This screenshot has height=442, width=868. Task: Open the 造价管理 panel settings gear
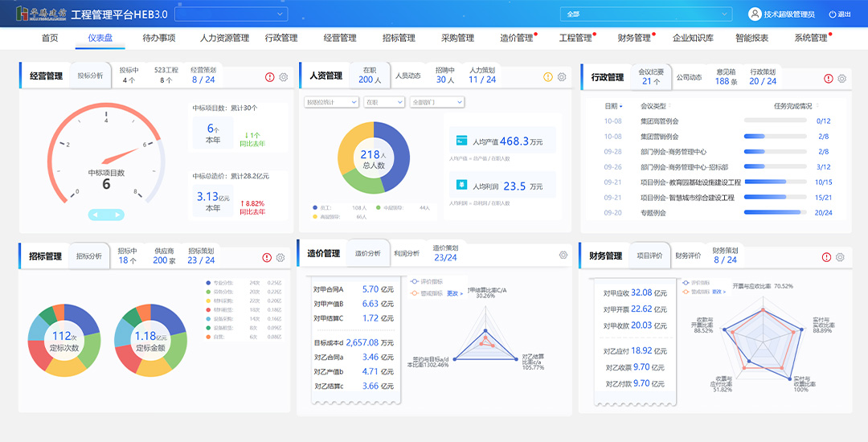[x=563, y=255]
